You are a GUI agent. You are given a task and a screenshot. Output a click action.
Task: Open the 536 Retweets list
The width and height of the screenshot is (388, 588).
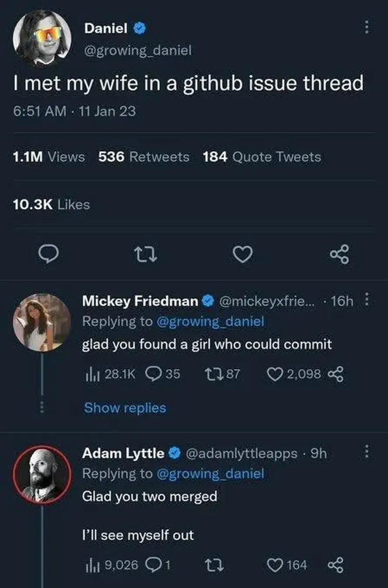[x=144, y=157]
